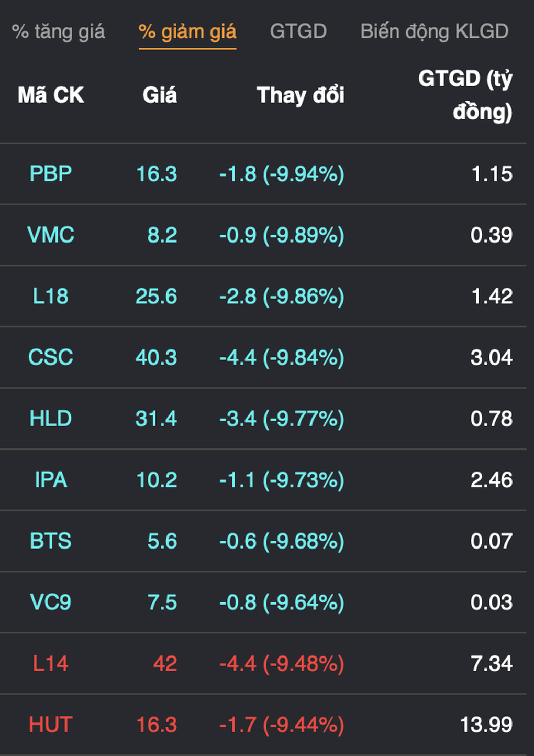Click the -4.4 (-9.48%) change for L14
534x756 pixels.
click(282, 664)
